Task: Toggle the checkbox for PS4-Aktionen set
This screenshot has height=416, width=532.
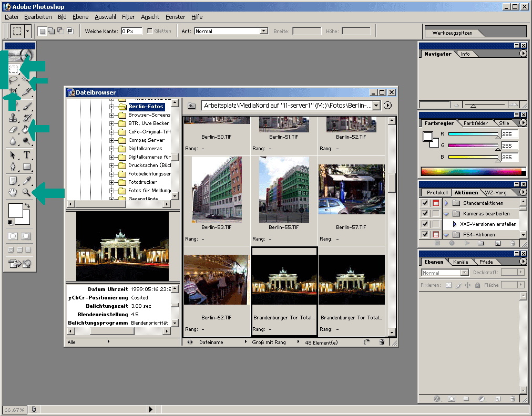Action: click(x=425, y=235)
